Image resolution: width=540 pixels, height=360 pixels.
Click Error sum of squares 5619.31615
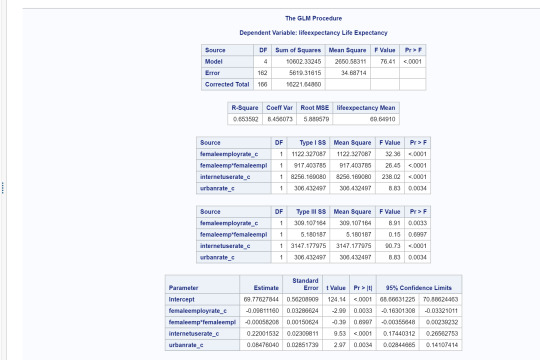[x=305, y=73]
